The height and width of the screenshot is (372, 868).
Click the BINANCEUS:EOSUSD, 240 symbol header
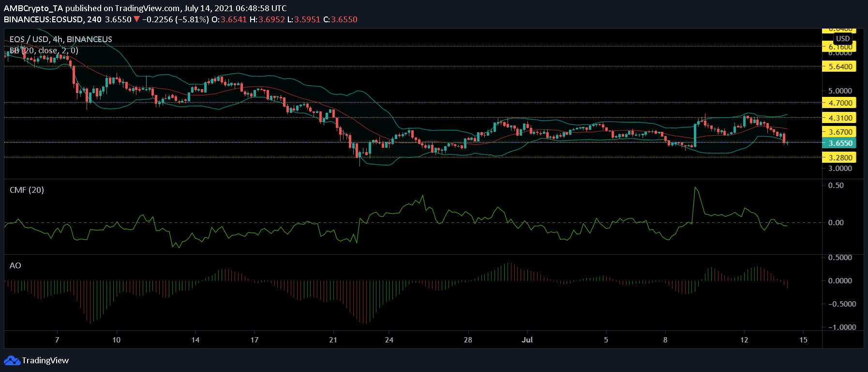point(53,19)
